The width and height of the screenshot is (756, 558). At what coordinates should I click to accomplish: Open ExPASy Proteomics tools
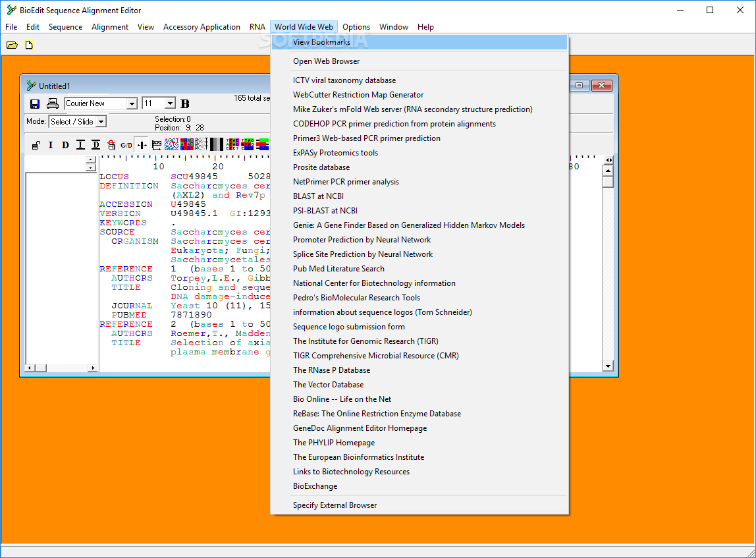click(x=419, y=153)
